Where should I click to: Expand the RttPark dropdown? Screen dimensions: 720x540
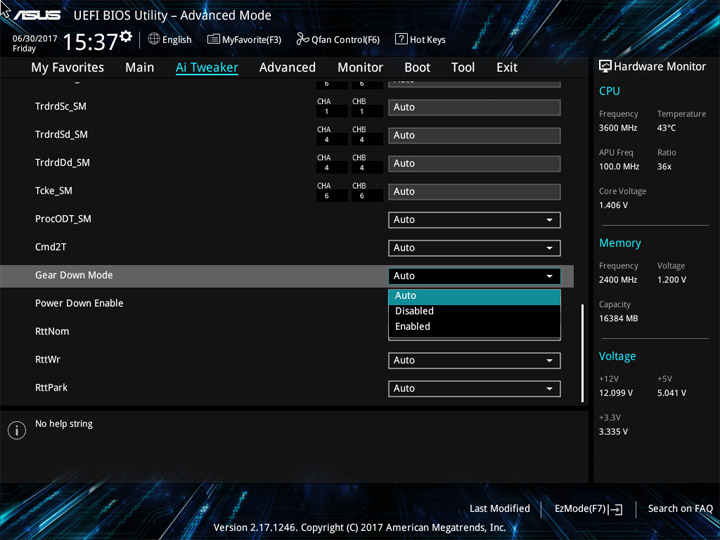[x=474, y=388]
